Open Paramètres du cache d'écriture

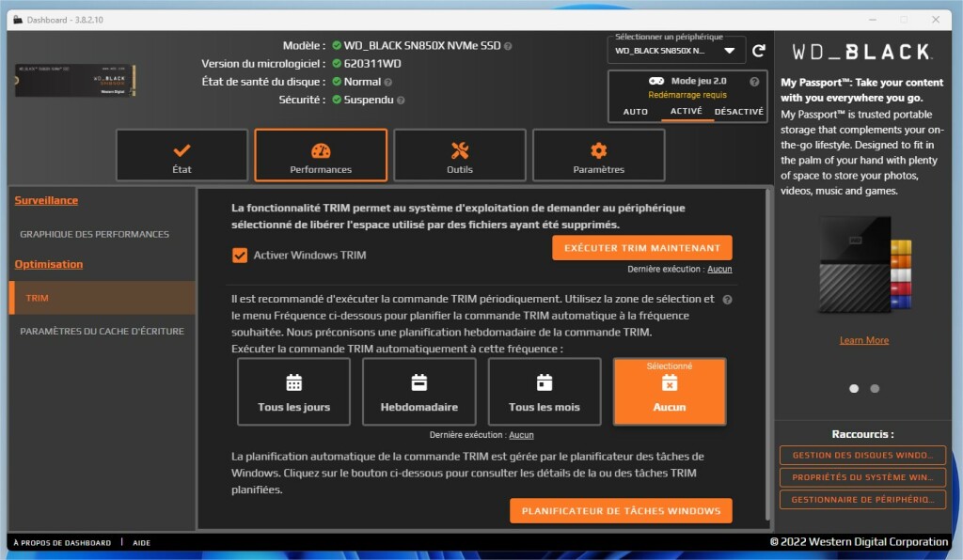pyautogui.click(x=102, y=332)
